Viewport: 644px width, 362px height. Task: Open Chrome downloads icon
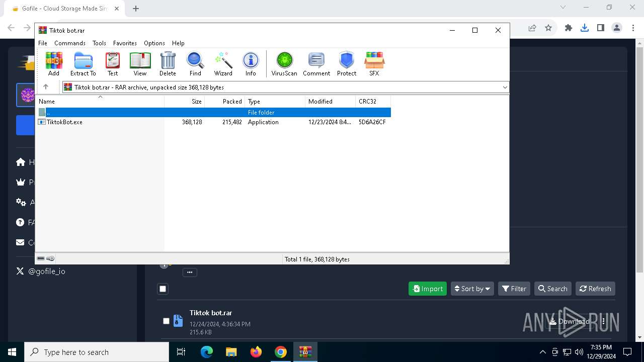(585, 28)
